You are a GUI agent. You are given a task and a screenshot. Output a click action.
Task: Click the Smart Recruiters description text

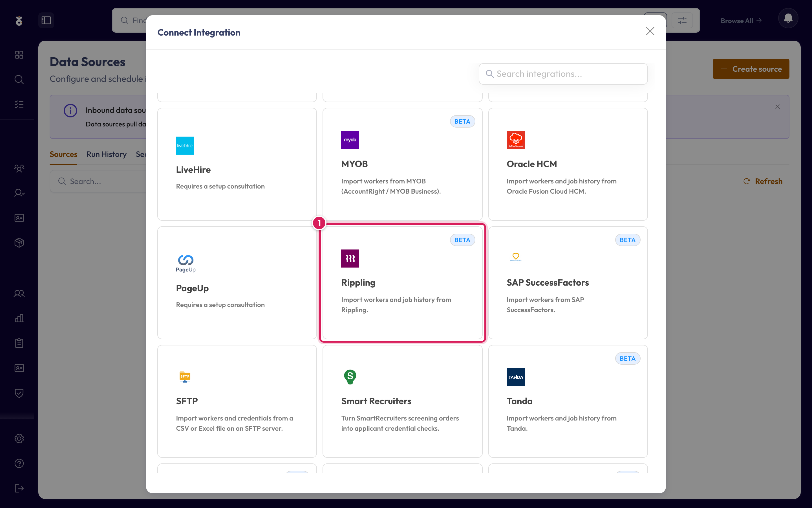pos(400,423)
